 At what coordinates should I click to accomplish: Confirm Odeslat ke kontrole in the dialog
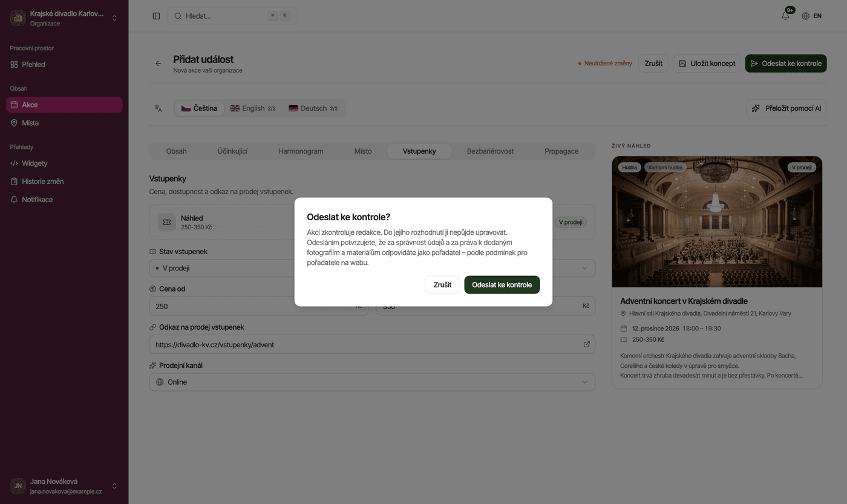click(502, 285)
